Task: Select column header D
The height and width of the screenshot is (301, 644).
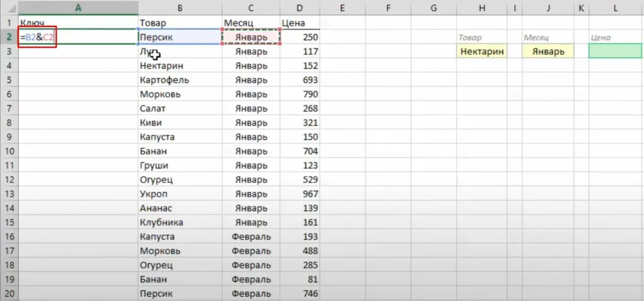Action: pos(299,8)
